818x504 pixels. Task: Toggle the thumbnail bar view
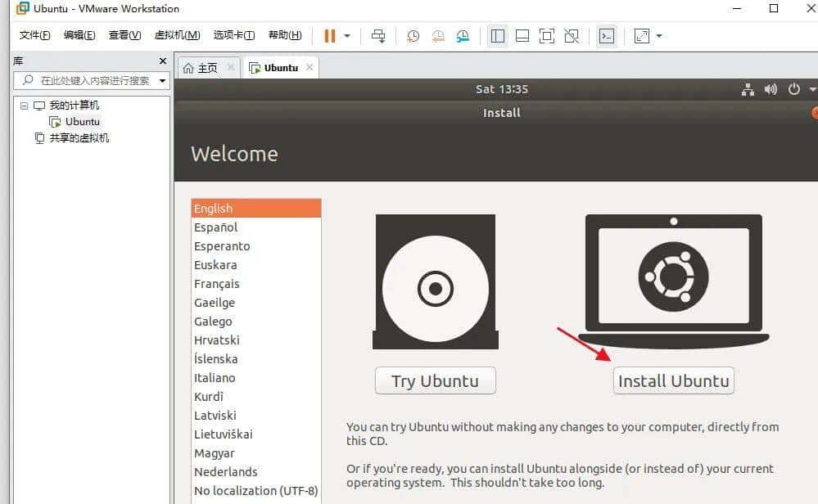(x=522, y=35)
